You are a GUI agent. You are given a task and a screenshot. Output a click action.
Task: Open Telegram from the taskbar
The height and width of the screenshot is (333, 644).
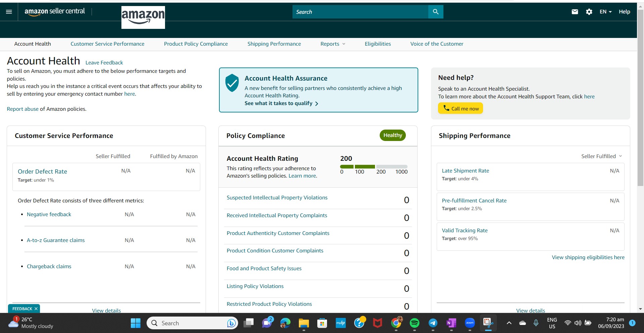(x=433, y=323)
